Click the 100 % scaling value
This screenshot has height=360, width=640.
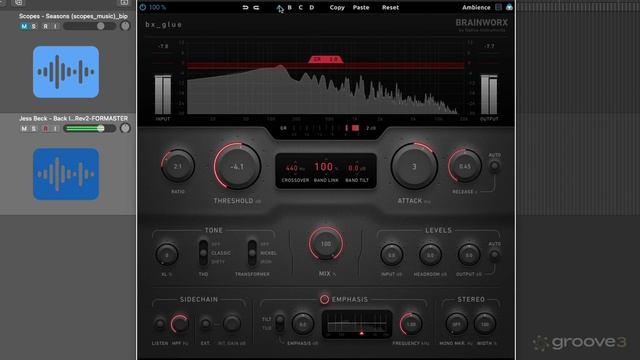click(x=157, y=7)
